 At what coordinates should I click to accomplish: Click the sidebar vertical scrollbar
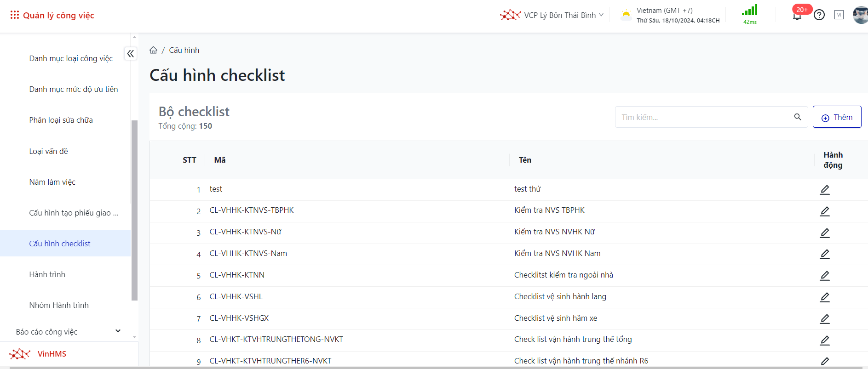(x=134, y=210)
